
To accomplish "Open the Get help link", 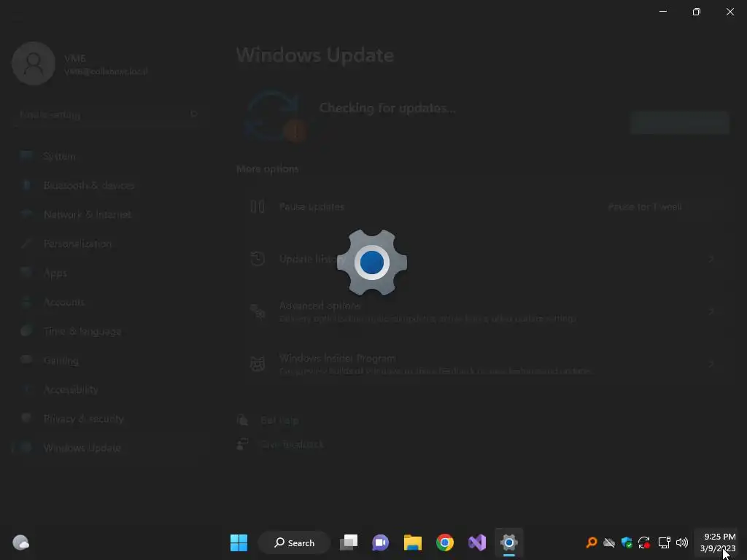I will click(x=279, y=420).
